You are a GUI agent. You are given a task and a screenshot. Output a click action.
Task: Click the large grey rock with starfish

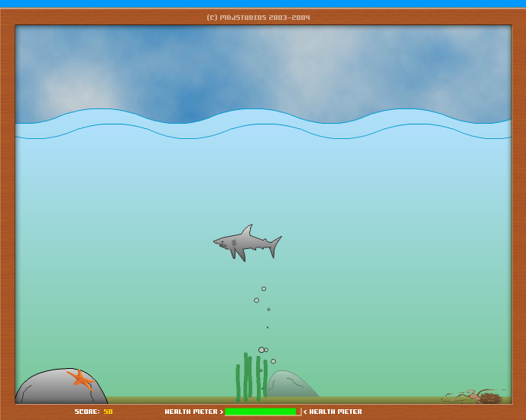pyautogui.click(x=61, y=386)
